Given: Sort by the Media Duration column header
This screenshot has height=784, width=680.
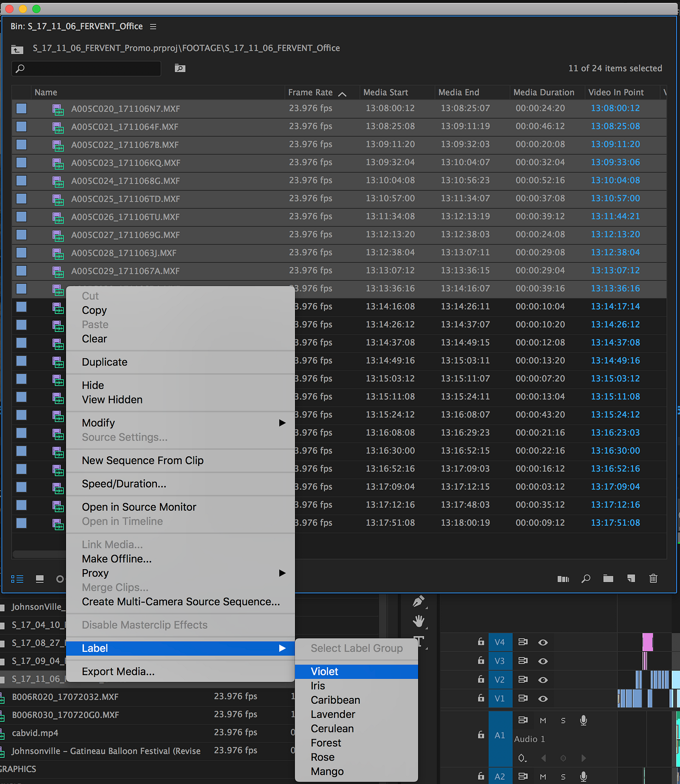Looking at the screenshot, I should (547, 92).
